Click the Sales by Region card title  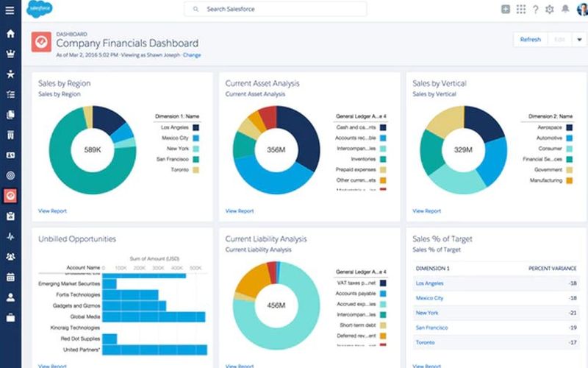(x=64, y=83)
